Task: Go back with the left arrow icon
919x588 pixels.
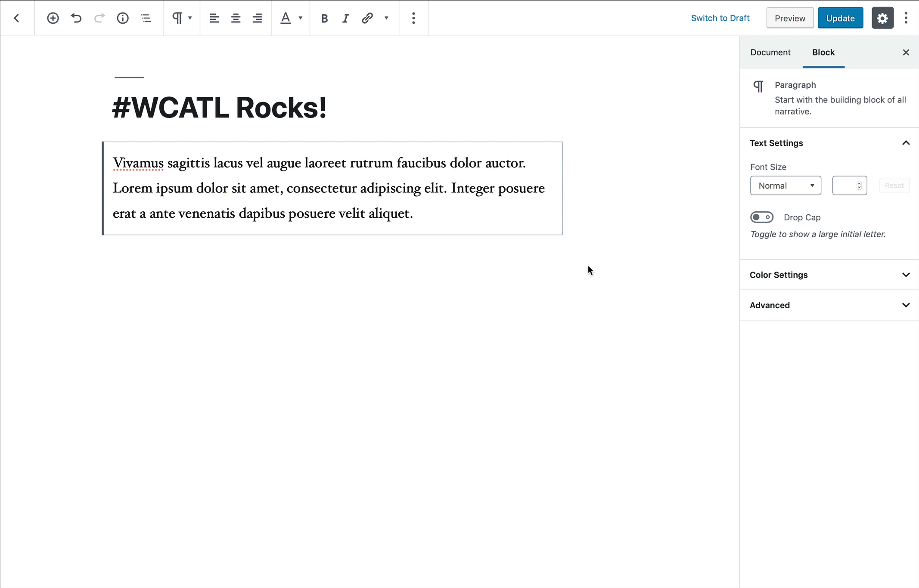Action: (x=17, y=18)
